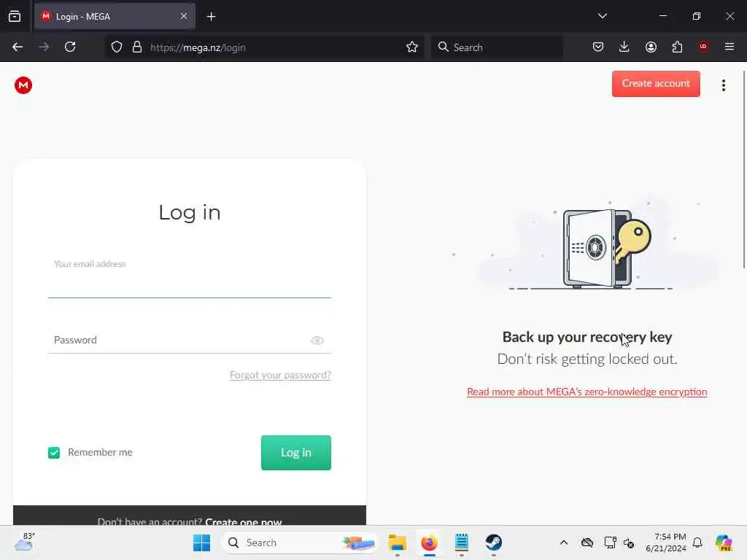The width and height of the screenshot is (747, 560).
Task: Open the display and network tray icon
Action: pos(611,542)
